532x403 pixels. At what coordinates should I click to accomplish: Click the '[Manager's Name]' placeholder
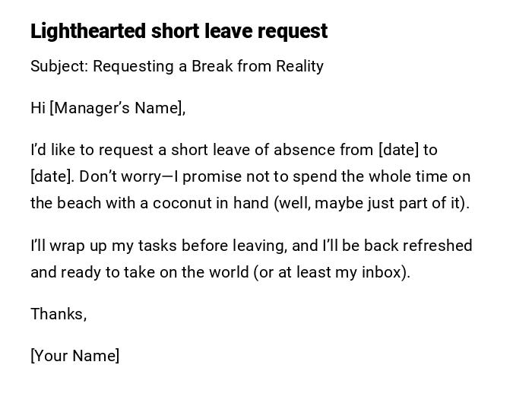click(x=117, y=108)
